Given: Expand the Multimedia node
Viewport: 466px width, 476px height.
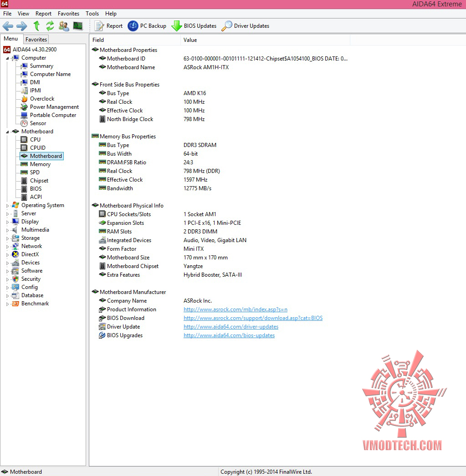Looking at the screenshot, I should [x=7, y=230].
